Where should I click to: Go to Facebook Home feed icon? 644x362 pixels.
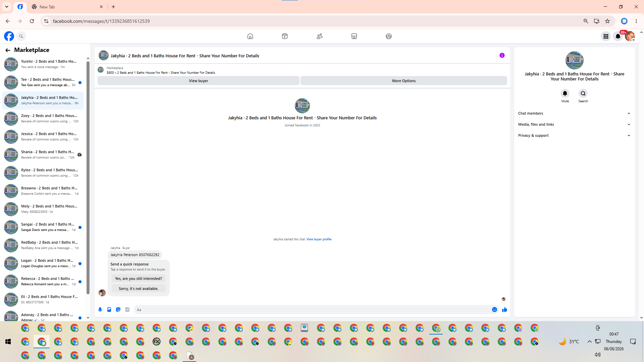(x=250, y=36)
